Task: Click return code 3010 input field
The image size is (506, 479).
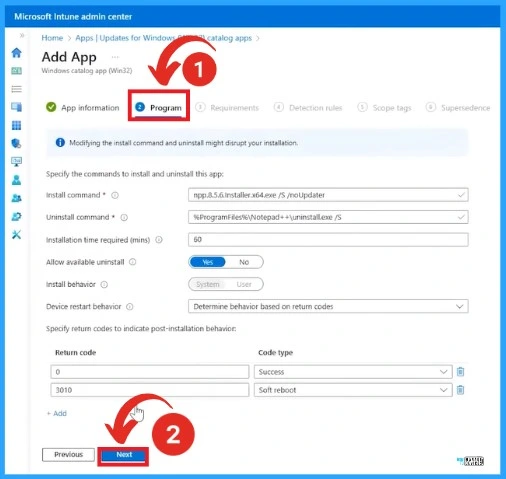Action: click(x=150, y=390)
